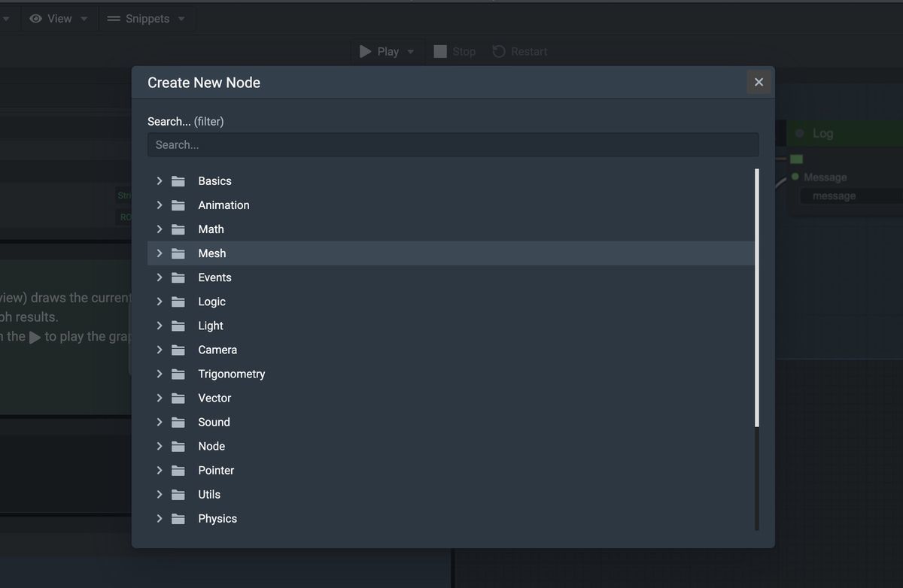The height and width of the screenshot is (588, 903).
Task: Expand the Mesh category chevron
Action: 159,253
